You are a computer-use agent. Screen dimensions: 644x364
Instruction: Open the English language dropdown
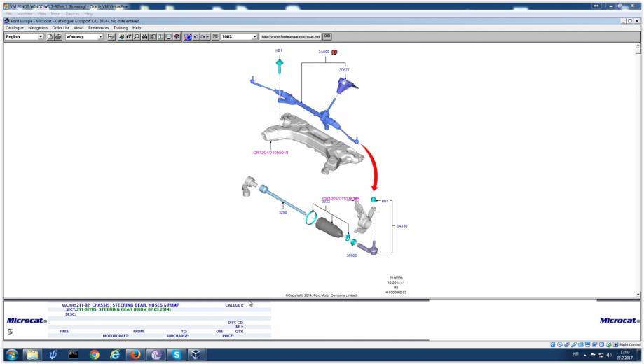[24, 36]
